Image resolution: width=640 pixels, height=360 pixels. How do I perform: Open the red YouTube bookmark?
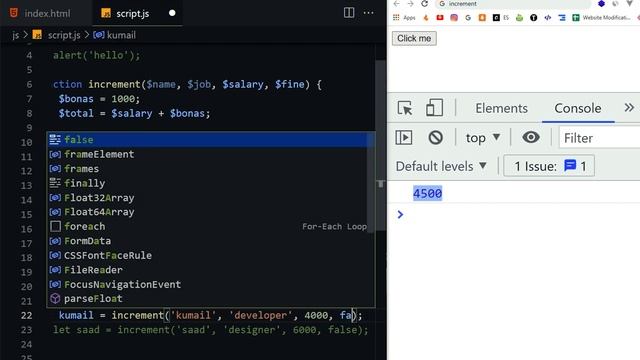[440, 18]
